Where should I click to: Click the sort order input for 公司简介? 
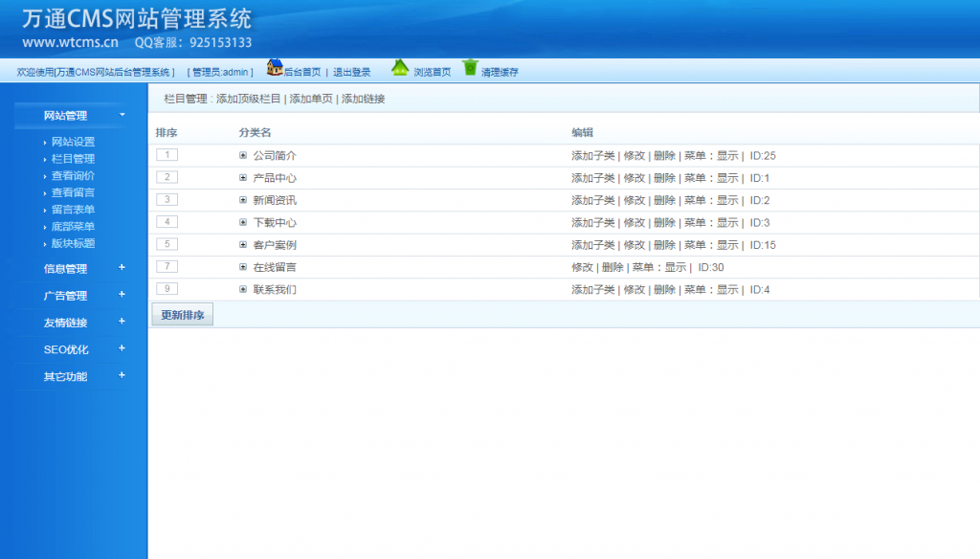click(167, 154)
